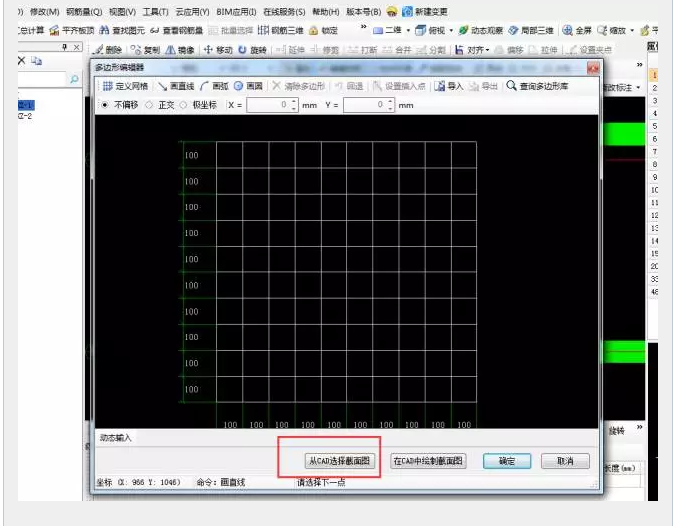Image resolution: width=675 pixels, height=526 pixels.
Task: Click Y value spinner arrows
Action: [x=390, y=105]
